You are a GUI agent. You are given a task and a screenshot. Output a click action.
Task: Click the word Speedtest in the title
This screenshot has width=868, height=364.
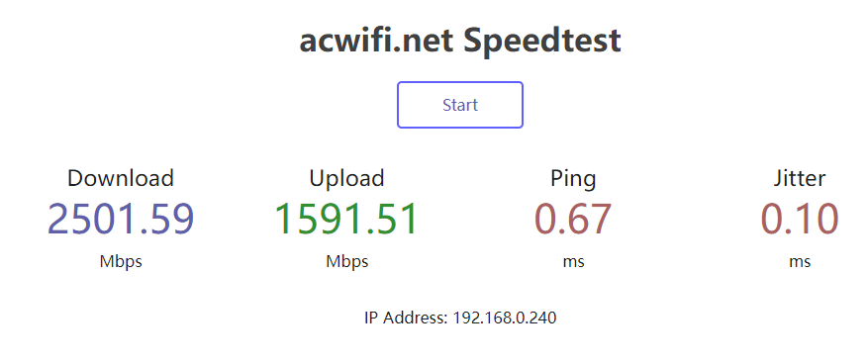[x=542, y=42]
